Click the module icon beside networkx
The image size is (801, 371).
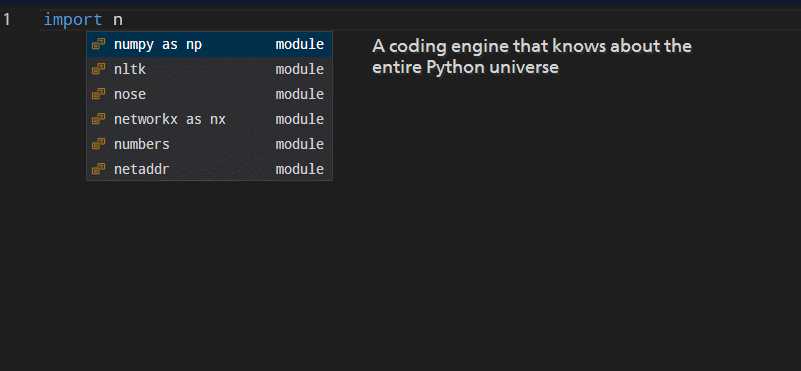pyautogui.click(x=99, y=120)
